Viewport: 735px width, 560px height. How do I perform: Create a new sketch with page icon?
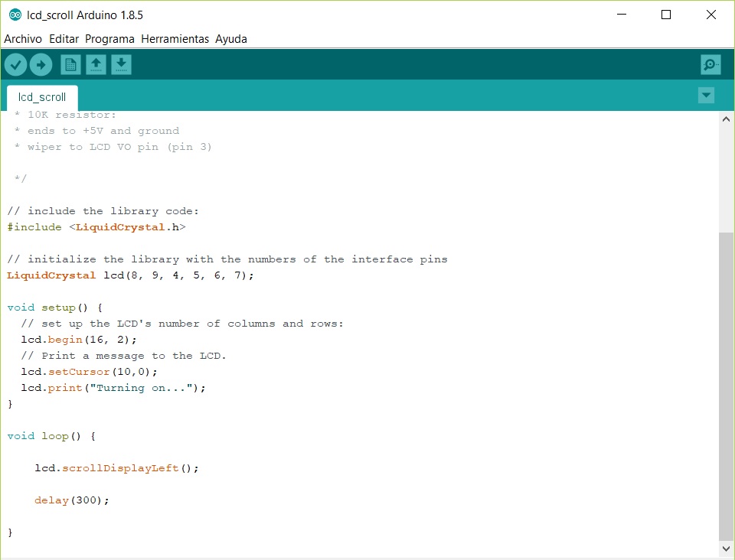(70, 64)
